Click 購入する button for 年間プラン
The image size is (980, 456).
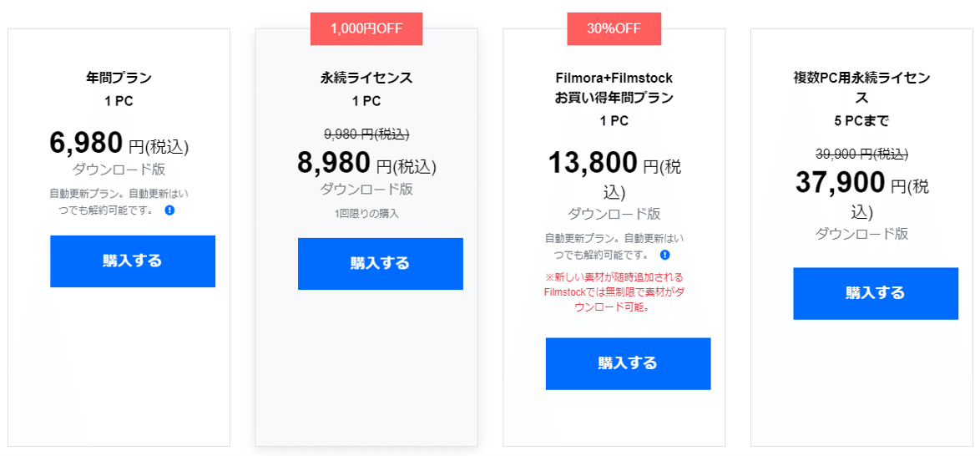coord(133,261)
